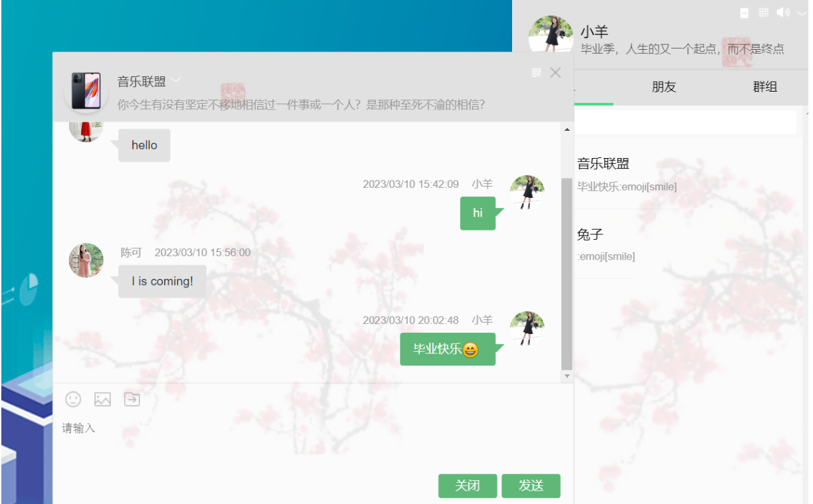Open the emoji picker in the chat
This screenshot has height=504, width=813.
point(72,399)
